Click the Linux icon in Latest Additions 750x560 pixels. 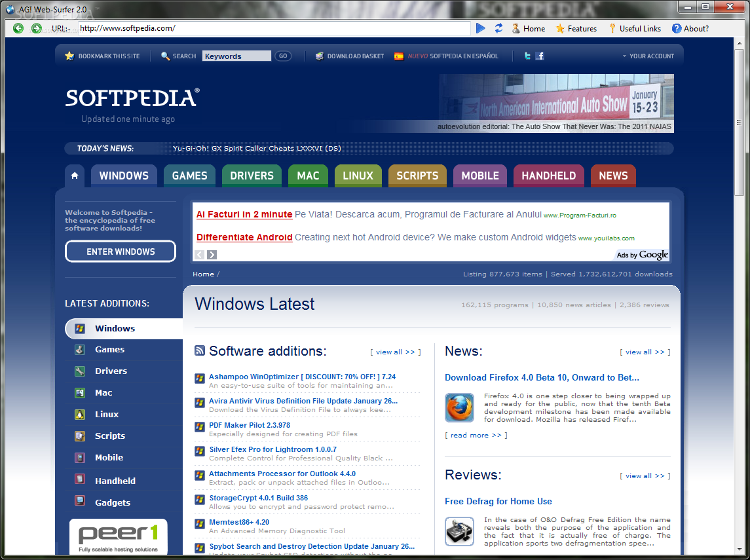pyautogui.click(x=80, y=414)
